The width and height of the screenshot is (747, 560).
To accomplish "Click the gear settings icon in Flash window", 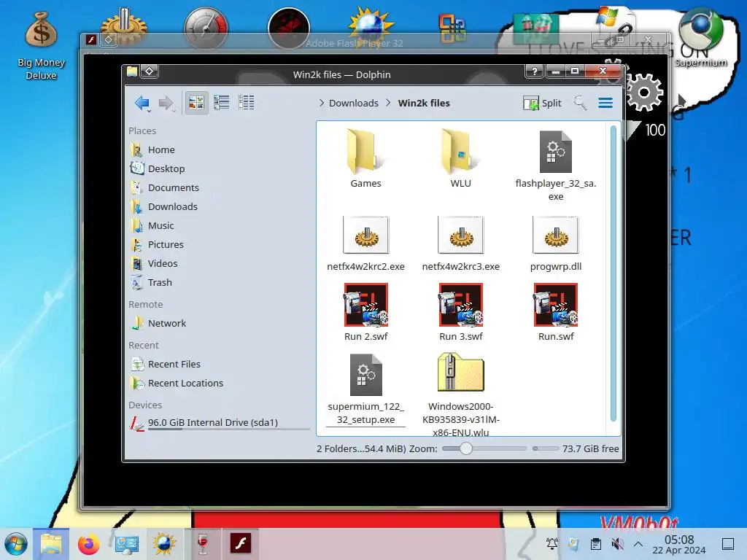I will coord(644,93).
